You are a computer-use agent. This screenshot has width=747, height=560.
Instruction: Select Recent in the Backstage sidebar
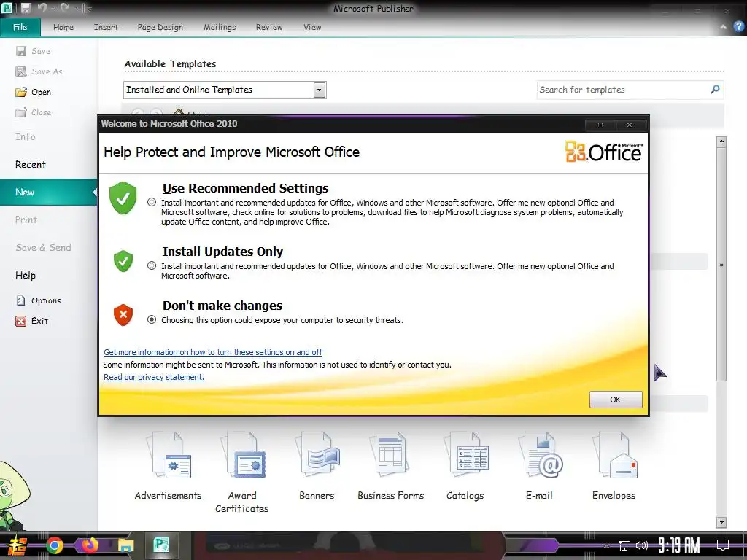[x=31, y=164]
